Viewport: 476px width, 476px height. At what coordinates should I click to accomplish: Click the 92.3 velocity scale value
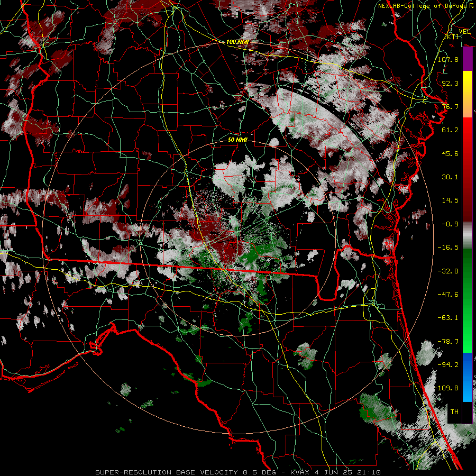(x=450, y=83)
